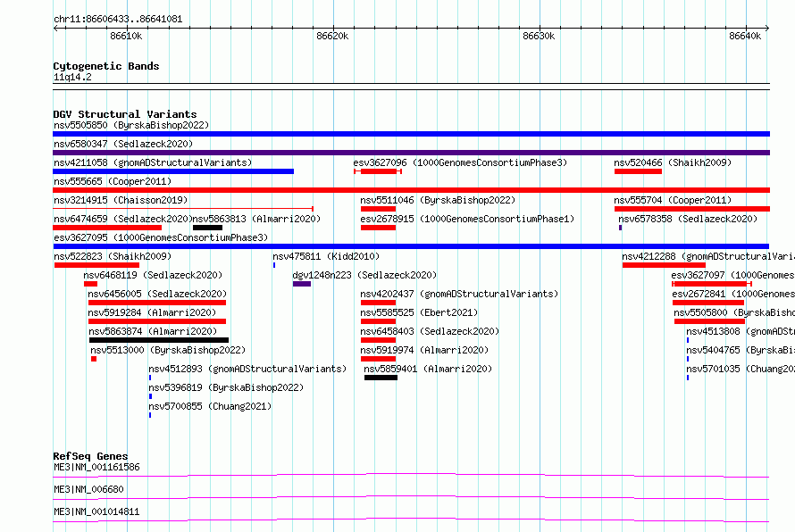The width and height of the screenshot is (795, 532).
Task: Click the black bar under nsv5863874
Action: [x=159, y=340]
